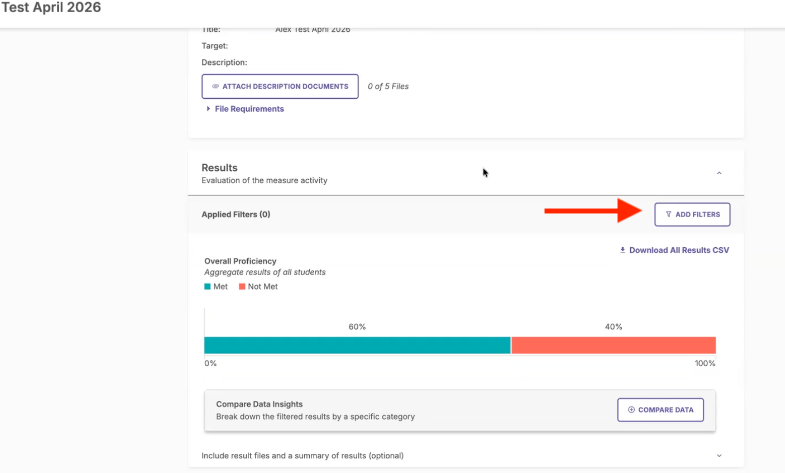Click the 0% axis label
The height and width of the screenshot is (473, 785).
[210, 363]
